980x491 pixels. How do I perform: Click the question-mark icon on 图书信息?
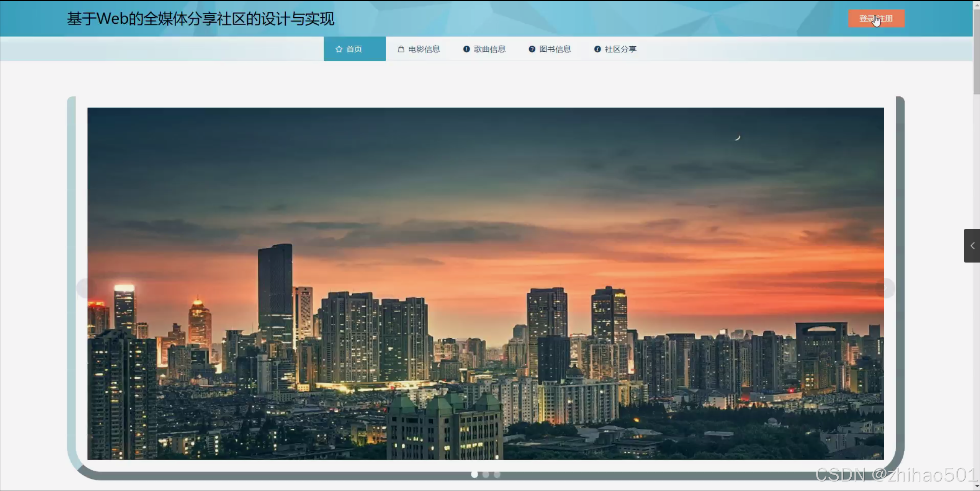(532, 49)
